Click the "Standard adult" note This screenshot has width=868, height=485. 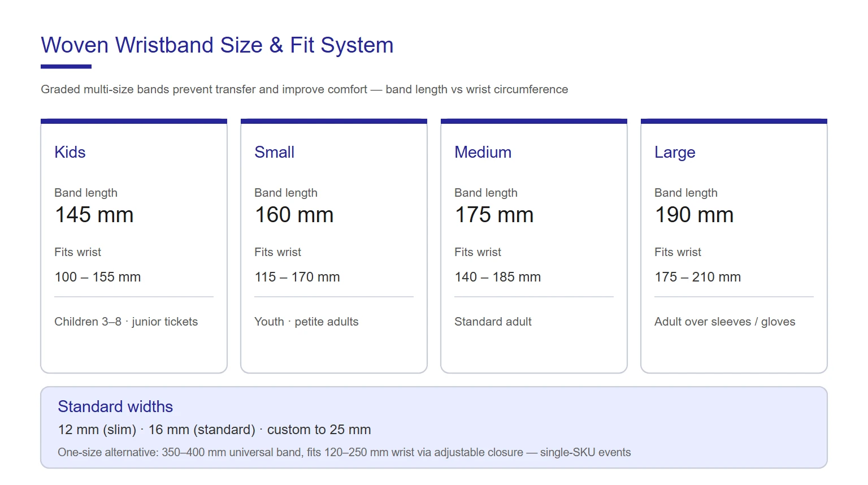[493, 322]
